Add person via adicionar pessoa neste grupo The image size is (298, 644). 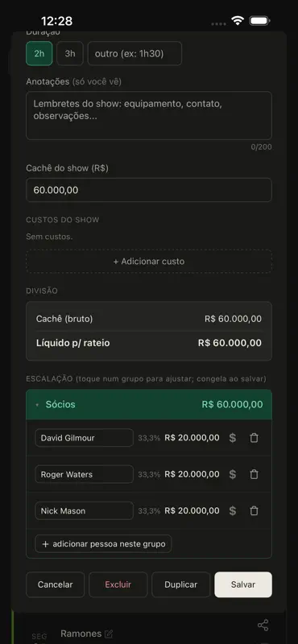[x=103, y=544]
